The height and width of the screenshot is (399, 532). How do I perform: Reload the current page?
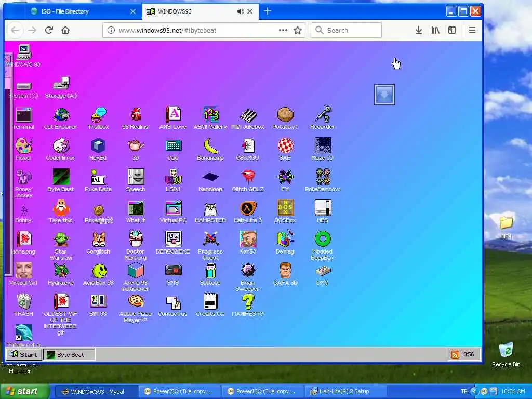tap(49, 30)
